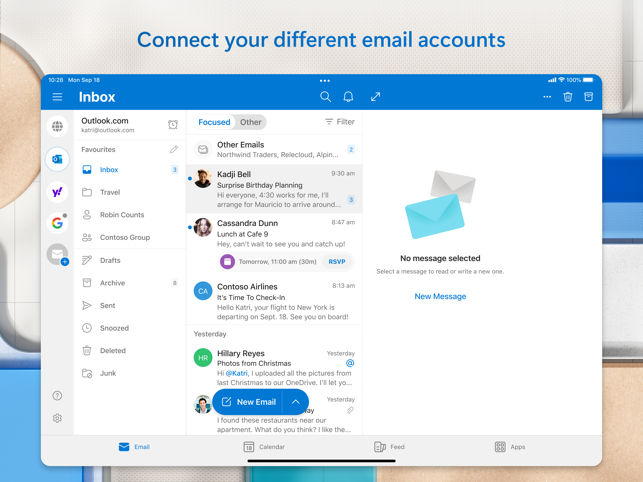Click the Outlook.com account header
This screenshot has height=482, width=643.
pyautogui.click(x=130, y=125)
